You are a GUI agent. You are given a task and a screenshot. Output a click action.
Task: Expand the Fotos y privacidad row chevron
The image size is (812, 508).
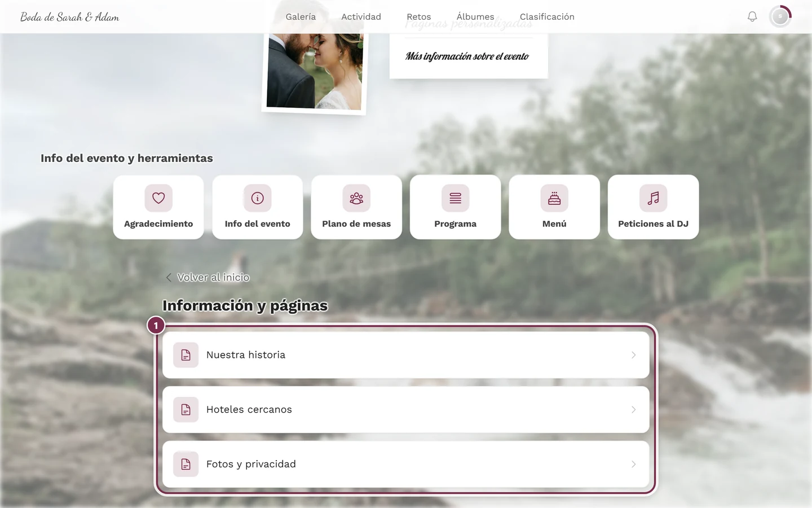point(634,465)
